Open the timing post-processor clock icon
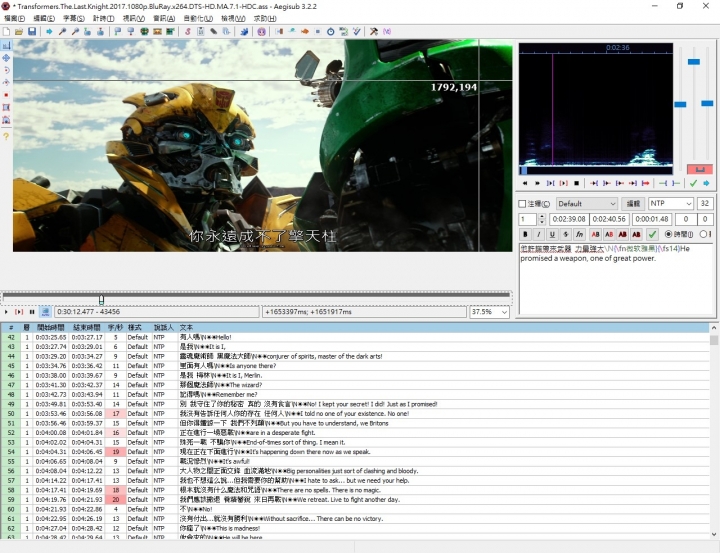720x553 pixels. point(331,32)
